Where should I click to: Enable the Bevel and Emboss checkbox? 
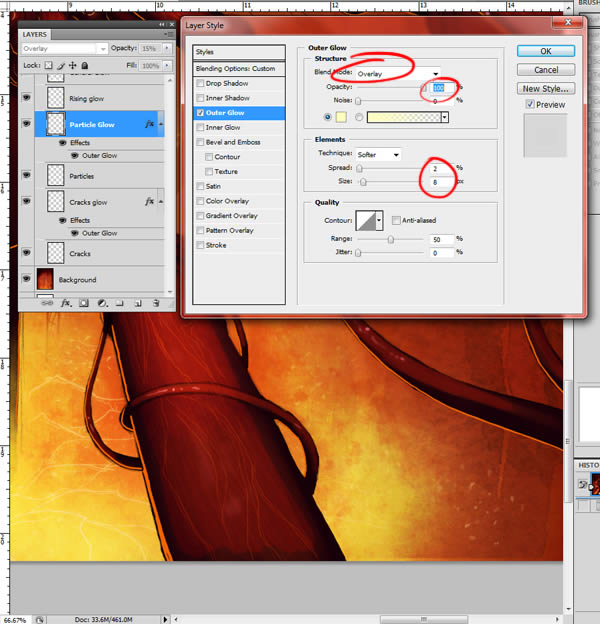(200, 142)
